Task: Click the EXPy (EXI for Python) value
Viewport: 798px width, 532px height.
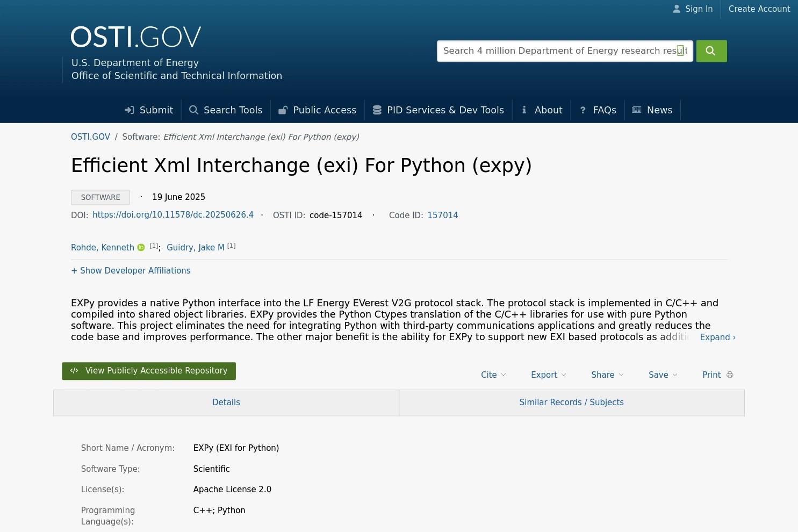Action: (x=236, y=448)
